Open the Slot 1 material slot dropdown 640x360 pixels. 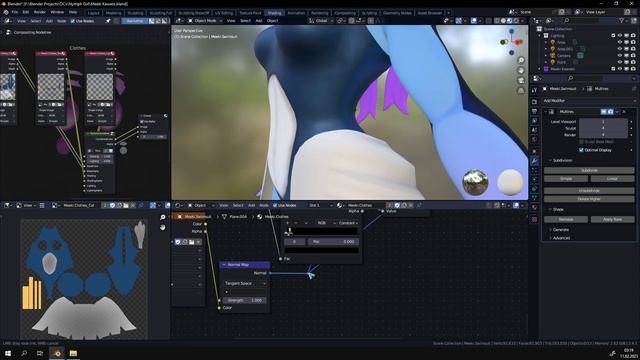[320, 205]
